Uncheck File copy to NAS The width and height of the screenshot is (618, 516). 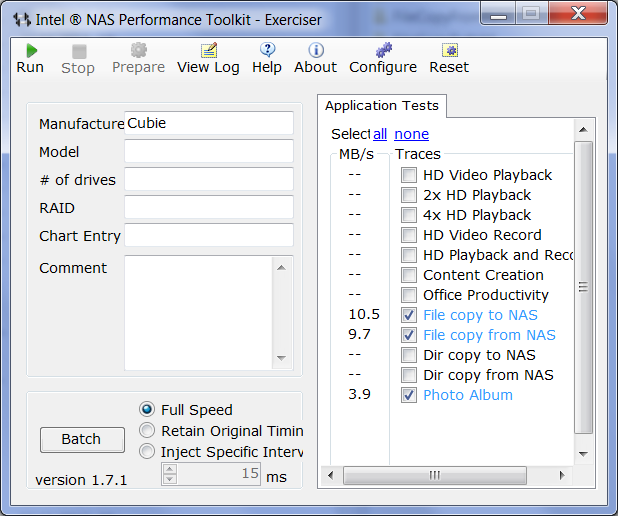coord(409,315)
